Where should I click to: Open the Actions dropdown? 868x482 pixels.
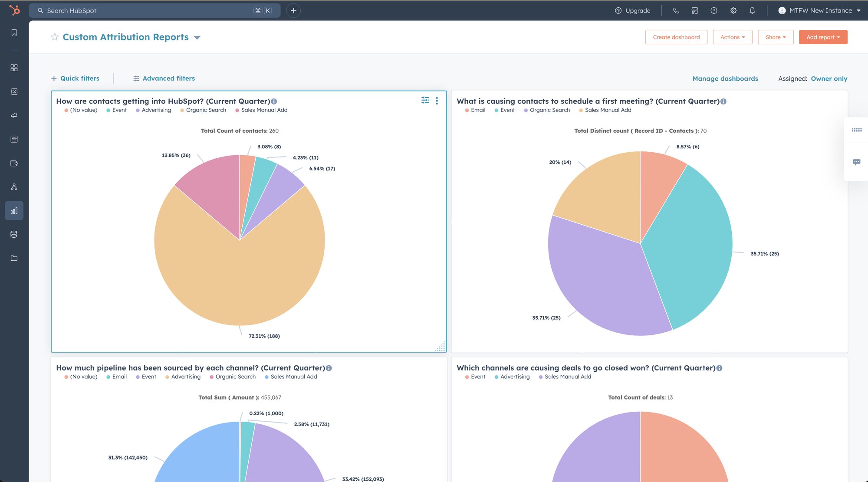[x=732, y=37]
